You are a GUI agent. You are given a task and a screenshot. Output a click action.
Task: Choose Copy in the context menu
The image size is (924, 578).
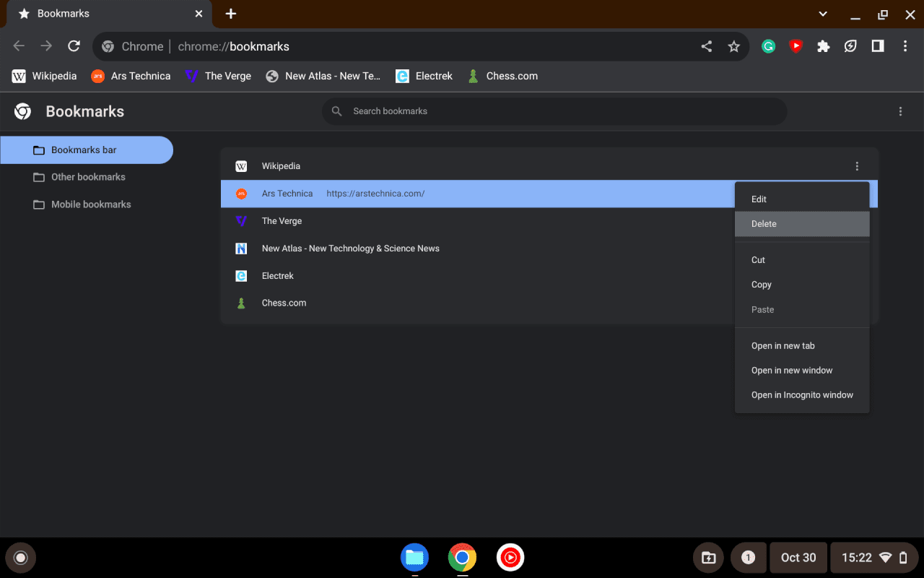[802, 285]
